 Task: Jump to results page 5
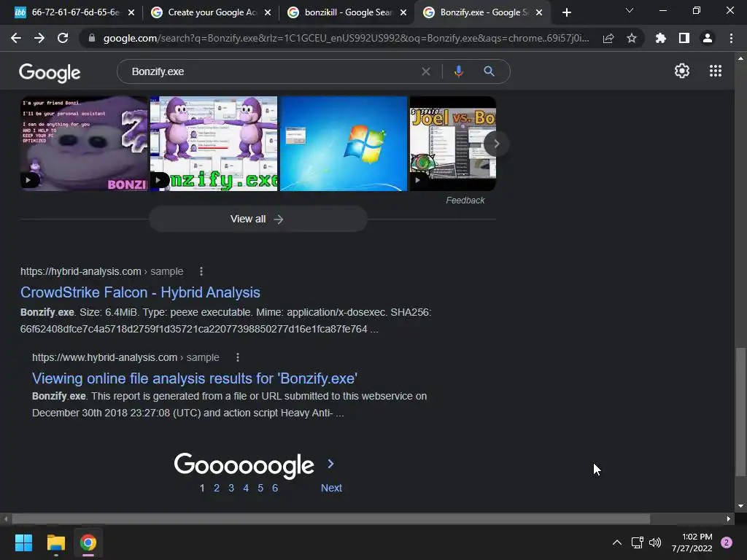(x=260, y=488)
